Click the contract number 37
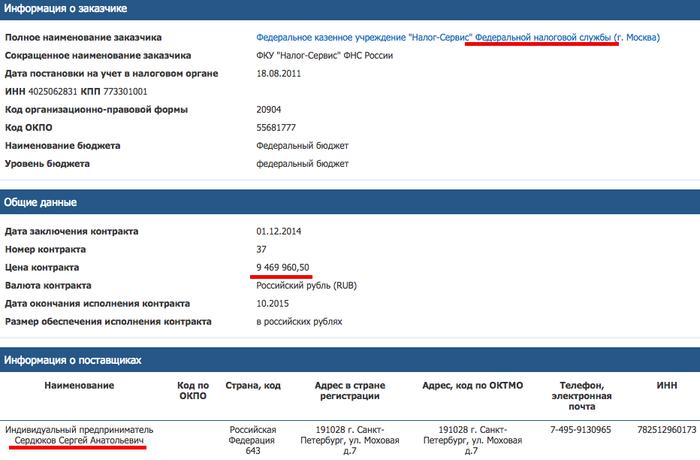This screenshot has height=460, width=700. point(261,250)
